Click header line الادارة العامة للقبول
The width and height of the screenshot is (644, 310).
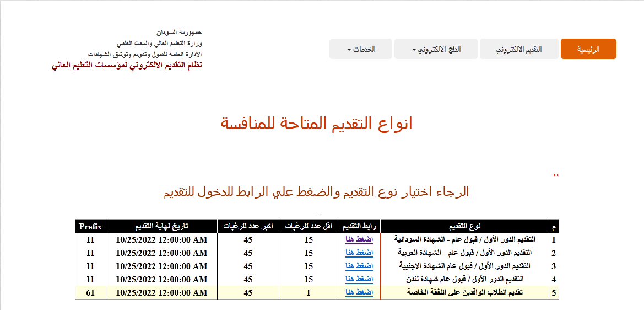(x=145, y=54)
